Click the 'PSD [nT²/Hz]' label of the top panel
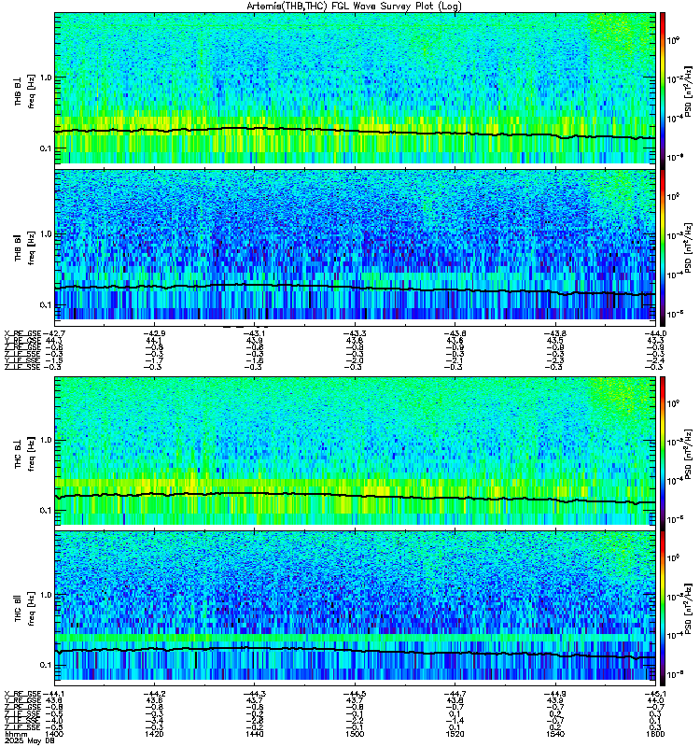 coord(688,92)
